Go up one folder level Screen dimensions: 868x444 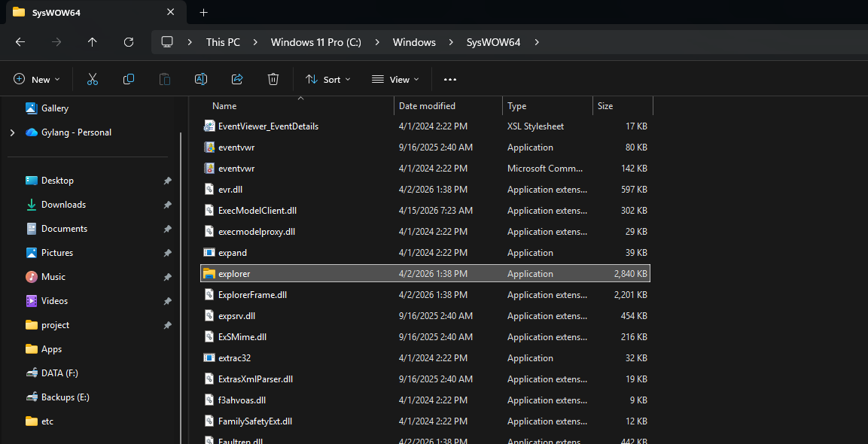click(93, 42)
